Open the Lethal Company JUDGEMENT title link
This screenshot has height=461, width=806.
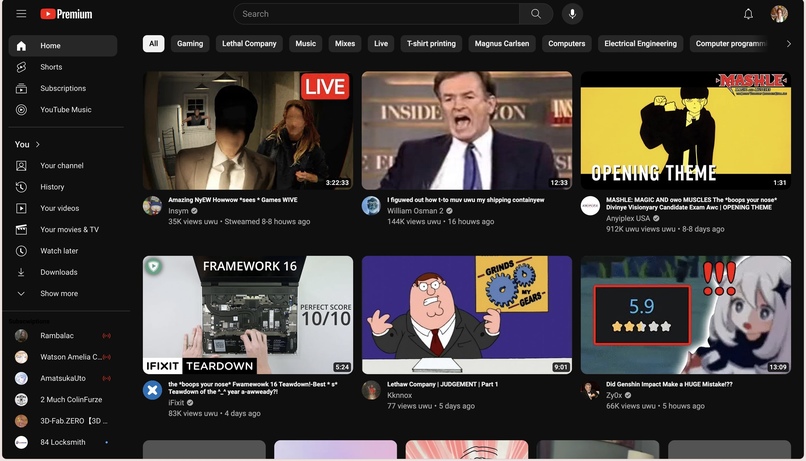[x=443, y=384]
